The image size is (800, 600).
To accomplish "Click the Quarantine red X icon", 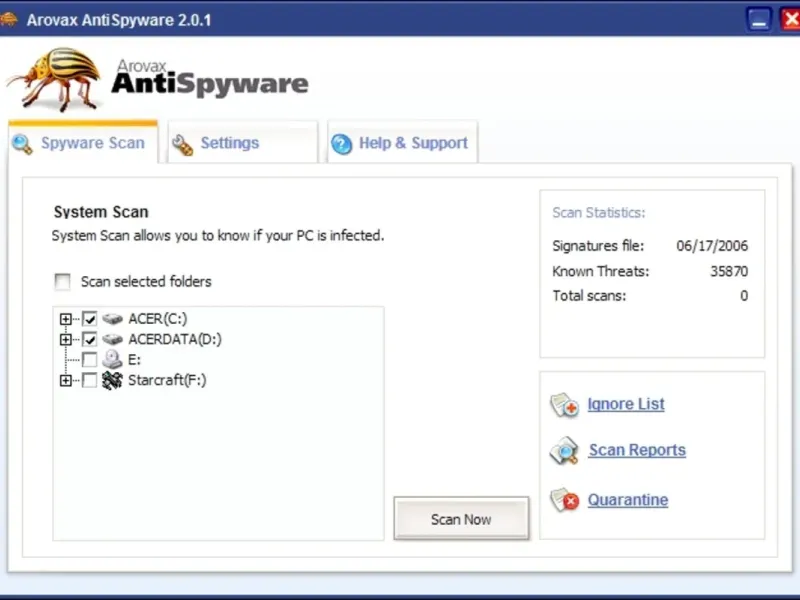I will [564, 500].
